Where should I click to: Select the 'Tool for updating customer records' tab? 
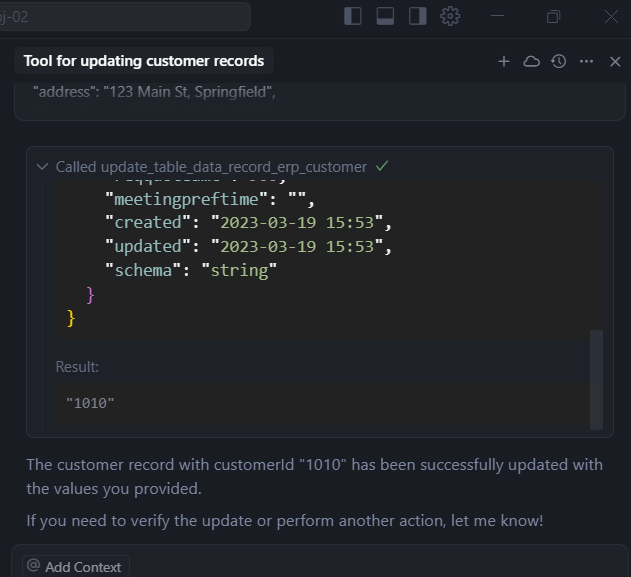click(x=144, y=61)
